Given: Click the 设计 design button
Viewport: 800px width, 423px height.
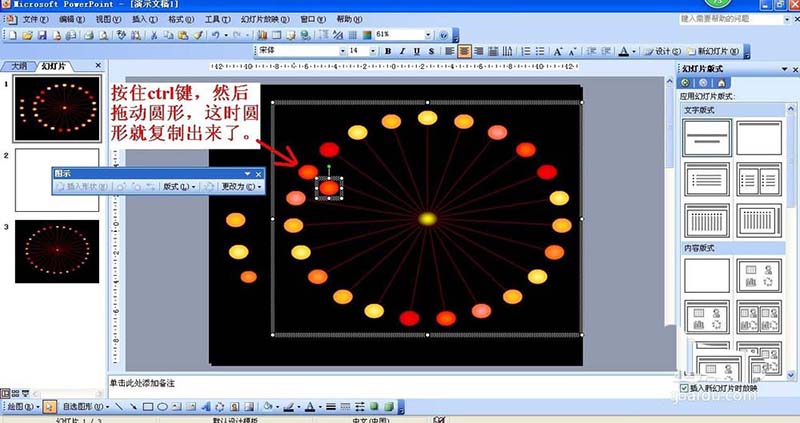Looking at the screenshot, I should 662,52.
